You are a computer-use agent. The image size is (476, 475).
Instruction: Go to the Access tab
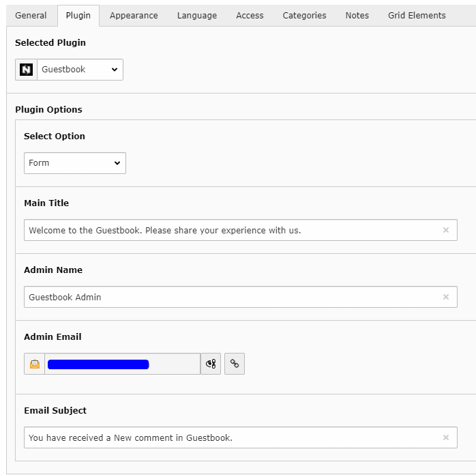click(x=250, y=16)
